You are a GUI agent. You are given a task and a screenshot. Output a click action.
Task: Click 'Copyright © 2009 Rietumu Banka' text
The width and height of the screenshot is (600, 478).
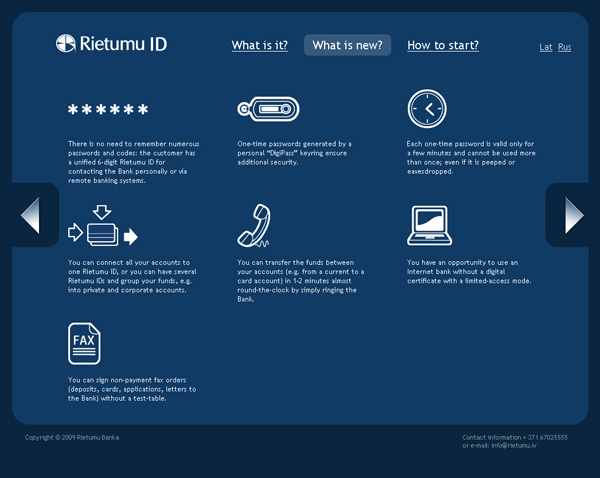coord(72,437)
